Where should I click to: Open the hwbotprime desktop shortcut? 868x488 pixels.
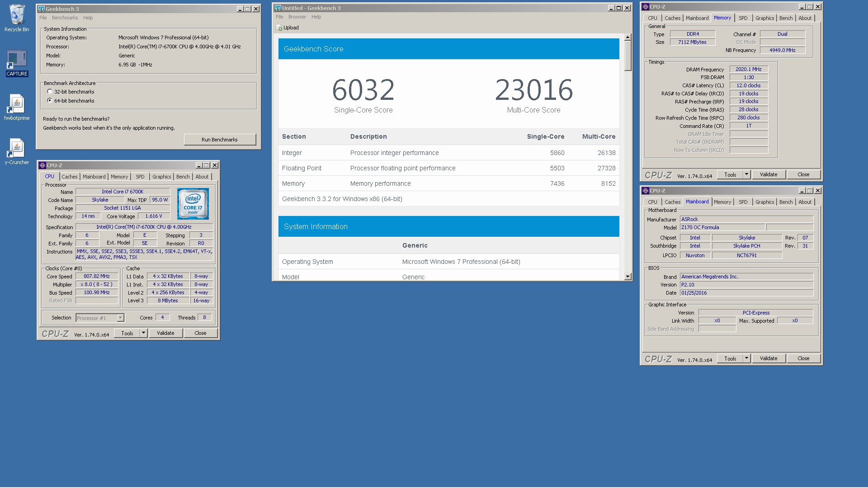(17, 108)
